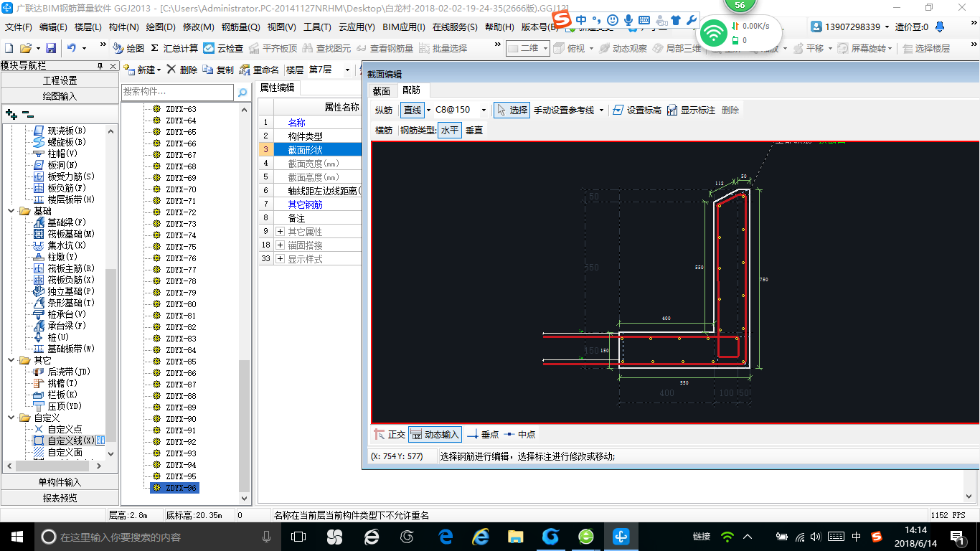Select 自定义点 tree item

pos(57,429)
